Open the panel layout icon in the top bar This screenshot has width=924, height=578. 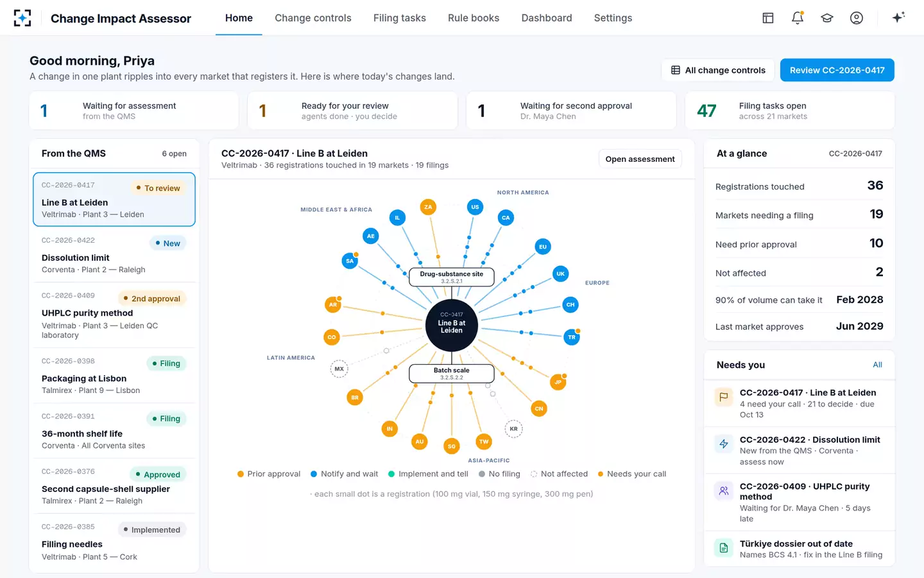768,18
